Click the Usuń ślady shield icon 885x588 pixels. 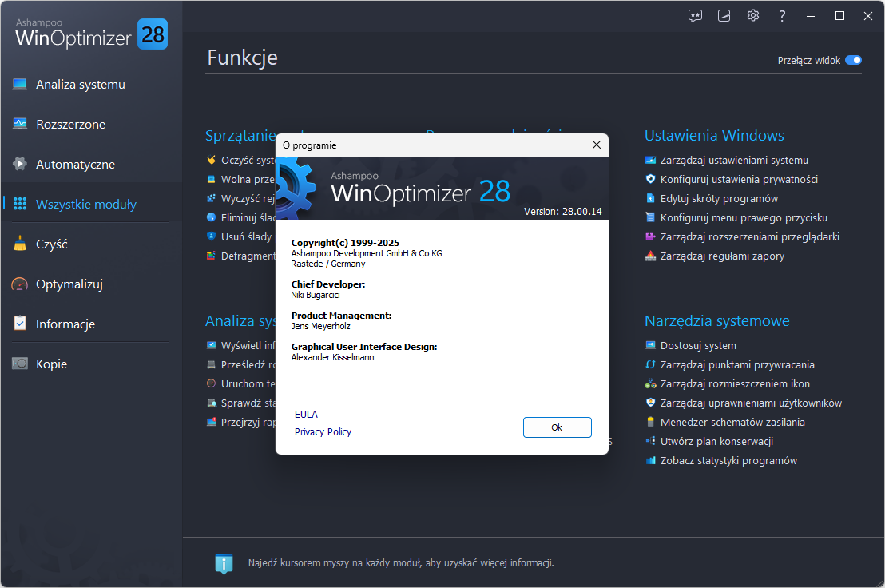[211, 237]
